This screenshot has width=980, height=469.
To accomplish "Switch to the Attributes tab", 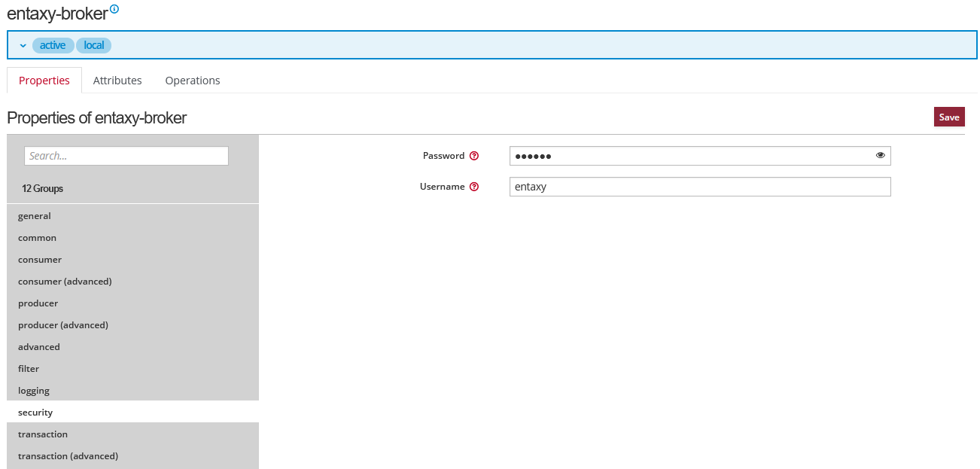I will (x=117, y=81).
